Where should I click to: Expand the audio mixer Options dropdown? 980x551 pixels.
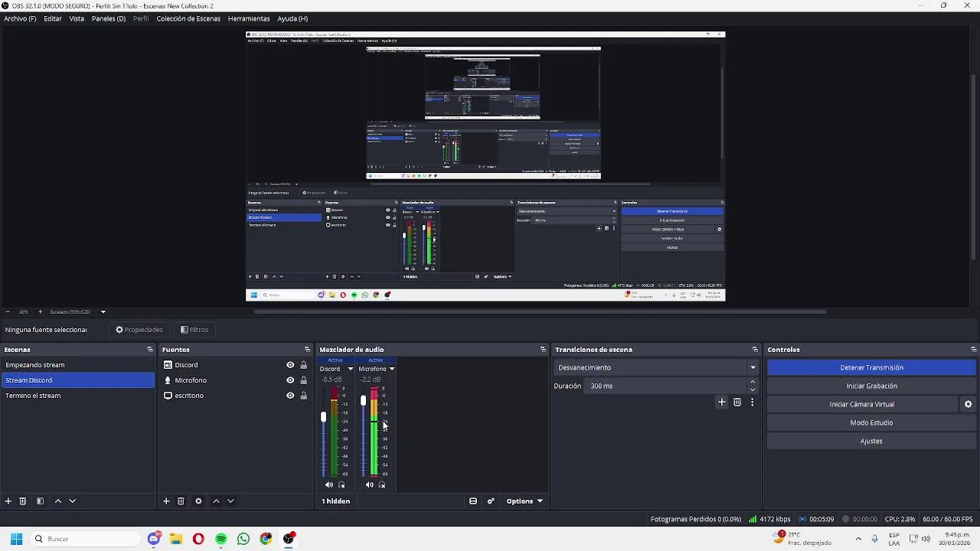(524, 501)
